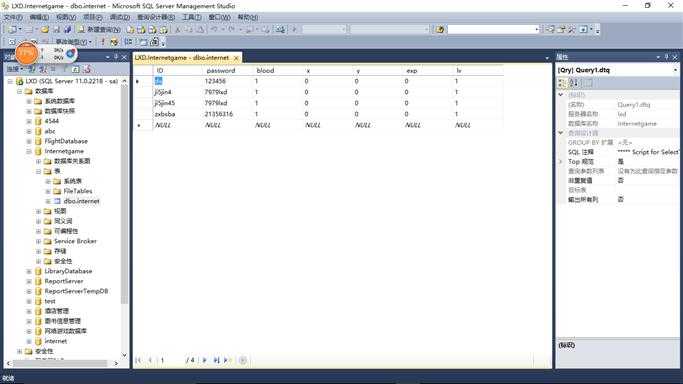Select the FileTables folder in the tree
Viewport: 683px width, 384px height.
pyautogui.click(x=78, y=191)
